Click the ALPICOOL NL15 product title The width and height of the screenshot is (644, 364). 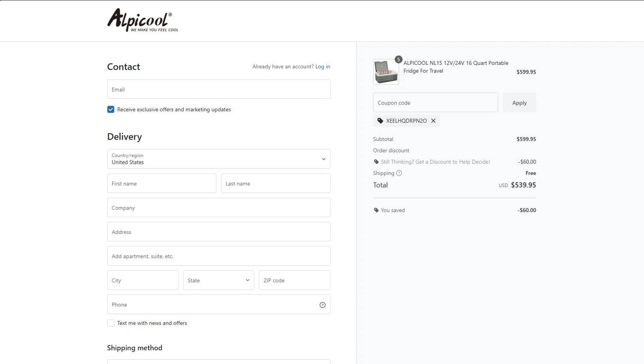[x=456, y=67]
